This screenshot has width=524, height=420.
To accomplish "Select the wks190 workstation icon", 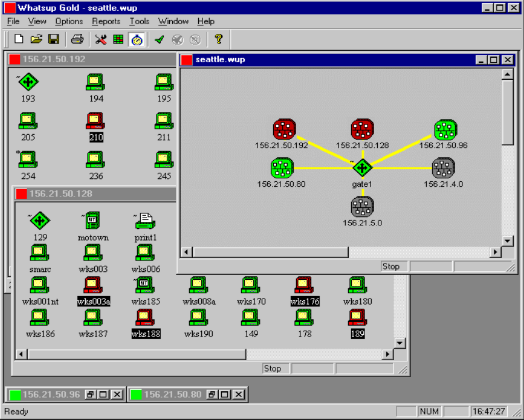I will [x=198, y=317].
